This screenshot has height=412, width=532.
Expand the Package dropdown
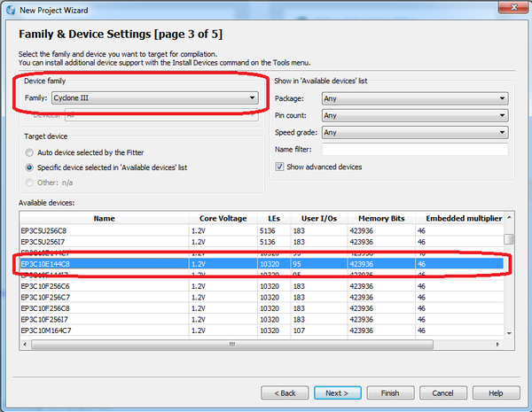click(x=414, y=98)
